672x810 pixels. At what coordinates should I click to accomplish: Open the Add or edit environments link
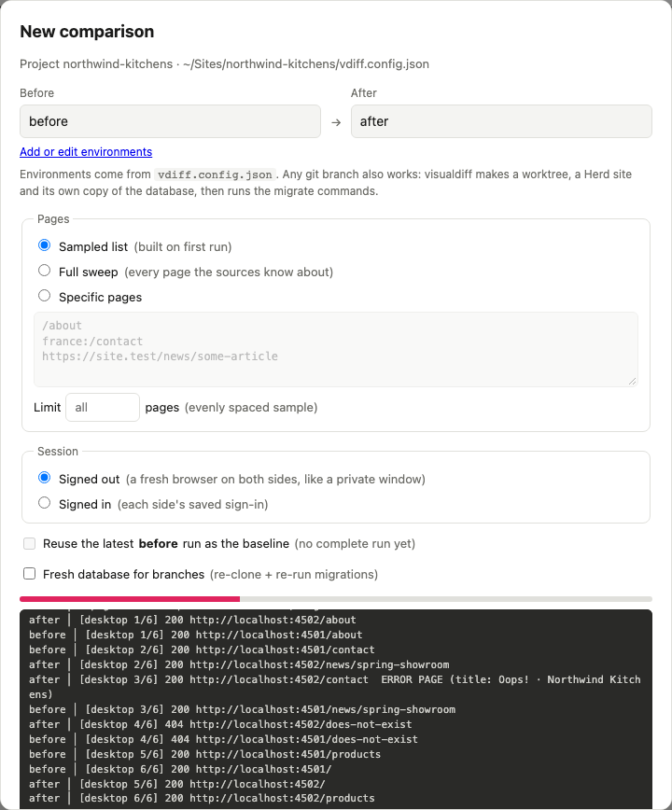pos(86,152)
